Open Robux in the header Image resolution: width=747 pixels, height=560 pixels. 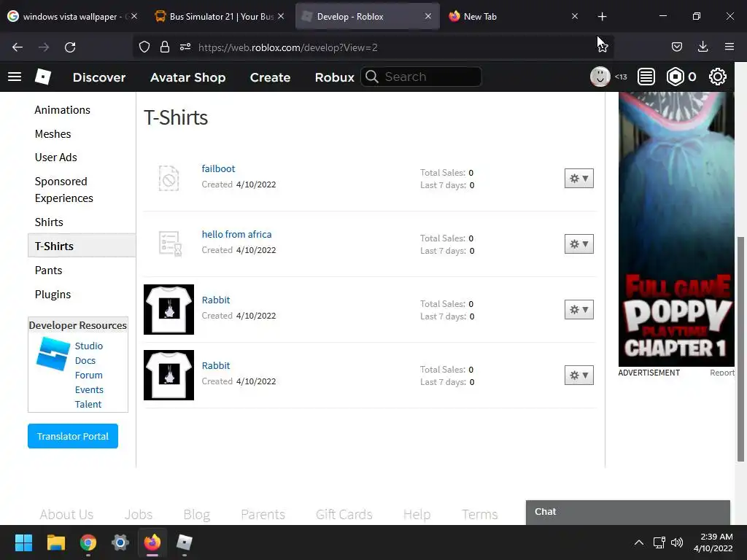tap(334, 77)
